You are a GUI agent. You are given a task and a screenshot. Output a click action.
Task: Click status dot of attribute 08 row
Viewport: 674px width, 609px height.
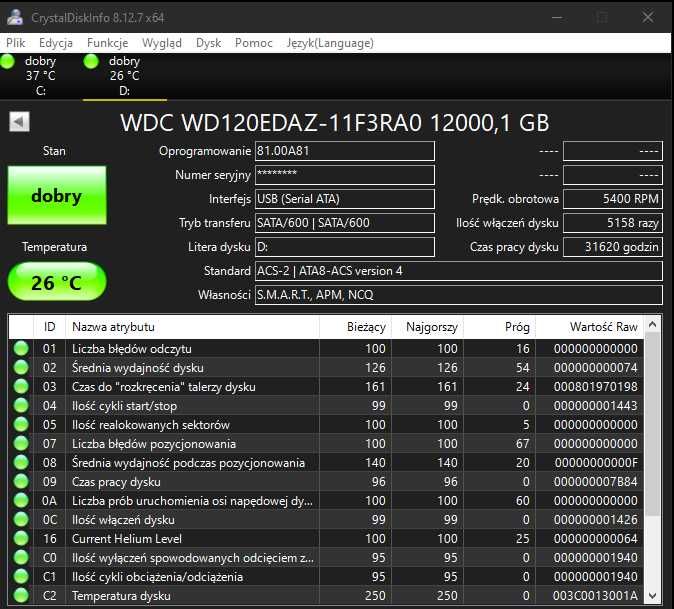pyautogui.click(x=21, y=462)
